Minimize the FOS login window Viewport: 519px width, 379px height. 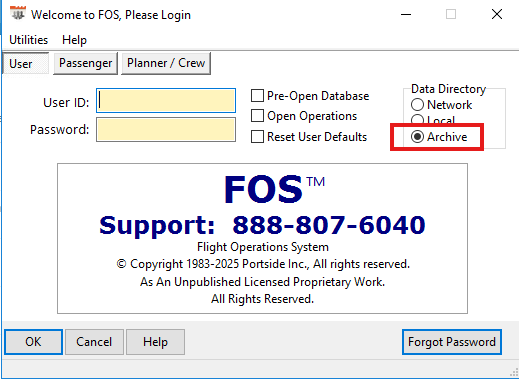click(x=406, y=14)
